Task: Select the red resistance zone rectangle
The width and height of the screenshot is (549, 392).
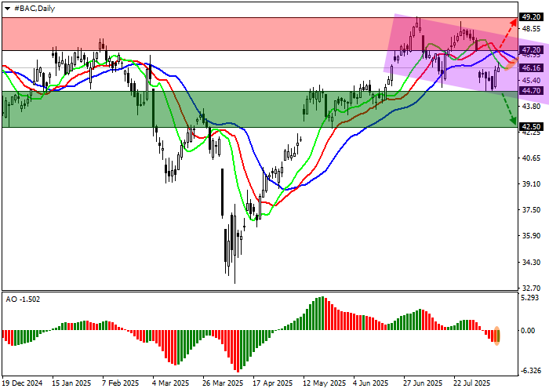Action: (x=196, y=34)
